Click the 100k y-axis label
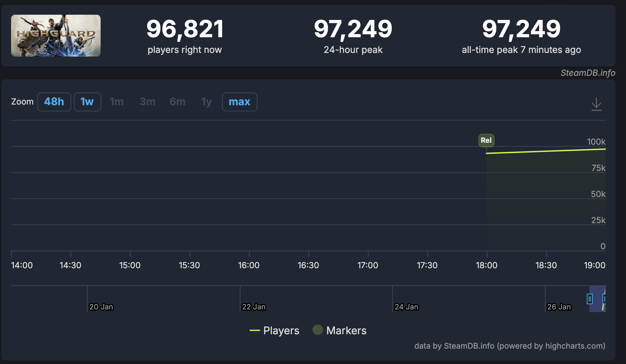Screen dimensions: 626x364 pyautogui.click(x=596, y=142)
